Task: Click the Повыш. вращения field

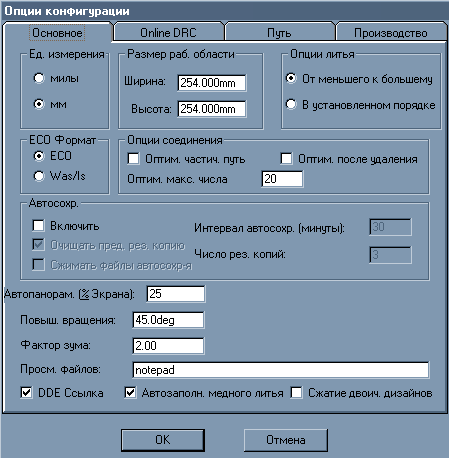Action: 168,320
